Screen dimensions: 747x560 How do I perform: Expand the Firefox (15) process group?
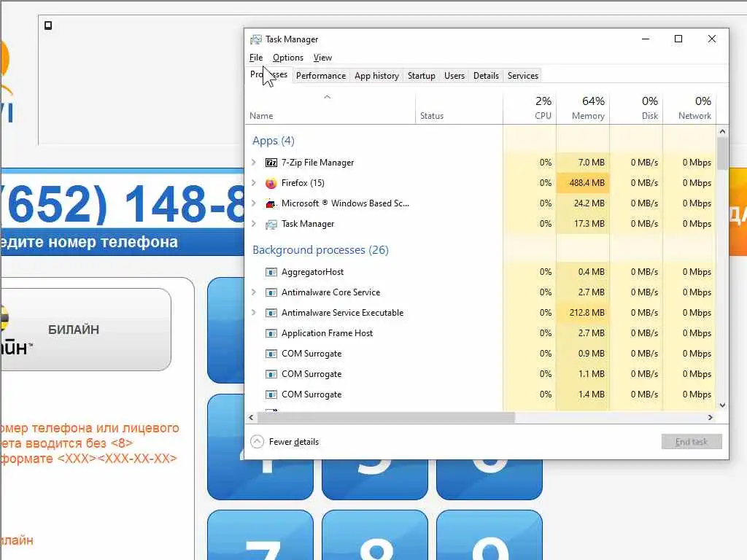tap(254, 183)
